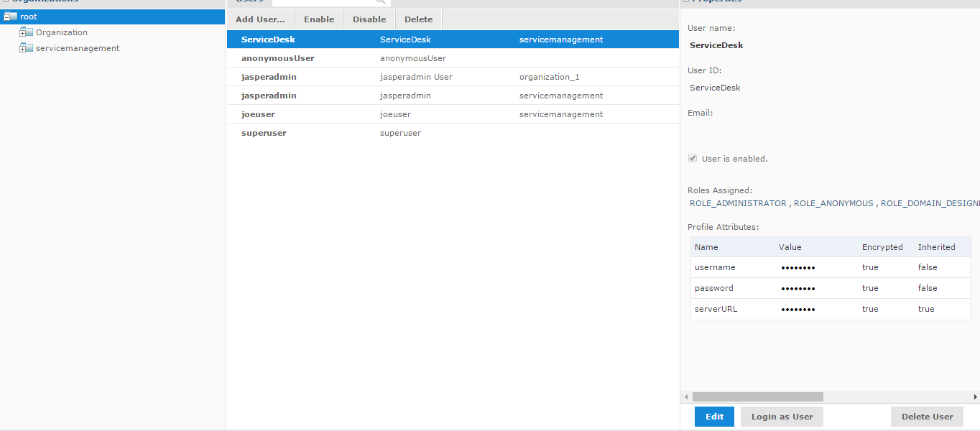
Task: Expand the servicemanagement tree node
Action: [x=22, y=47]
